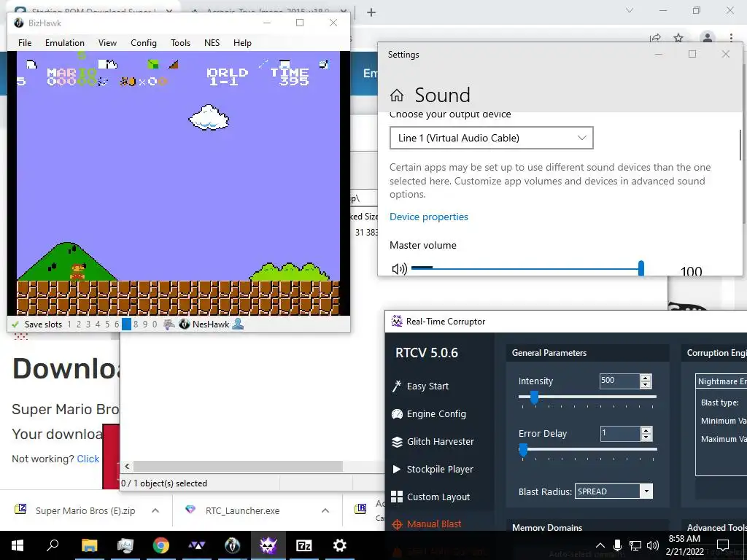The height and width of the screenshot is (560, 747).
Task: Open the Chrome share page icon
Action: pyautogui.click(x=656, y=38)
